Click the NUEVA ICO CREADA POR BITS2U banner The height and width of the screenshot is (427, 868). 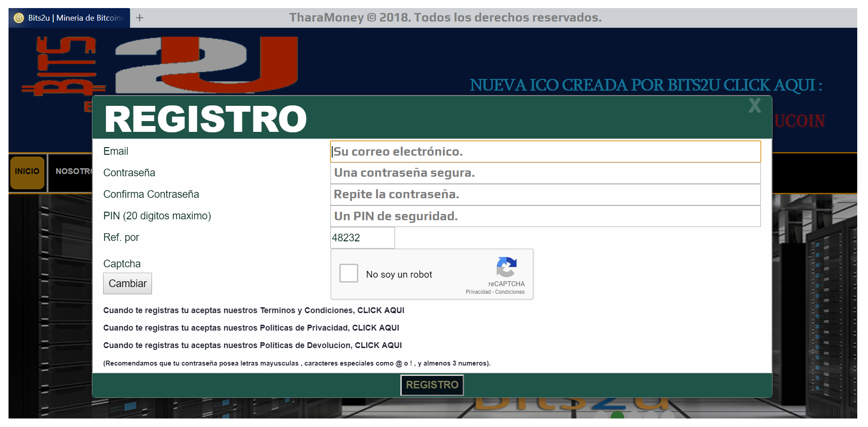point(646,85)
